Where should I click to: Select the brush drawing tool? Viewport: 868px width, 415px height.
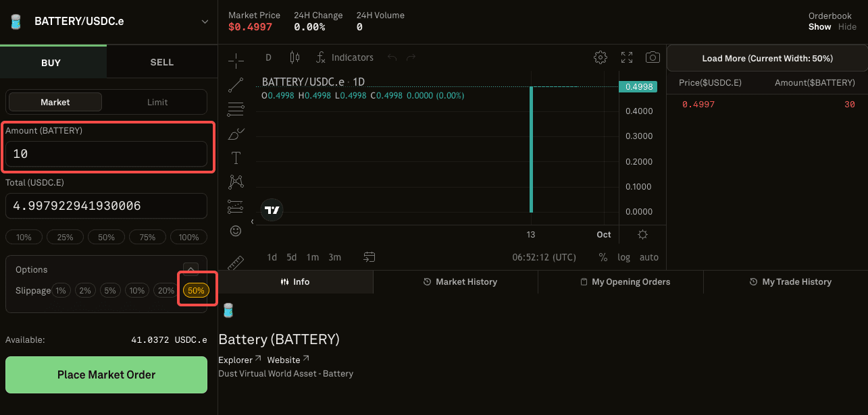pyautogui.click(x=235, y=134)
